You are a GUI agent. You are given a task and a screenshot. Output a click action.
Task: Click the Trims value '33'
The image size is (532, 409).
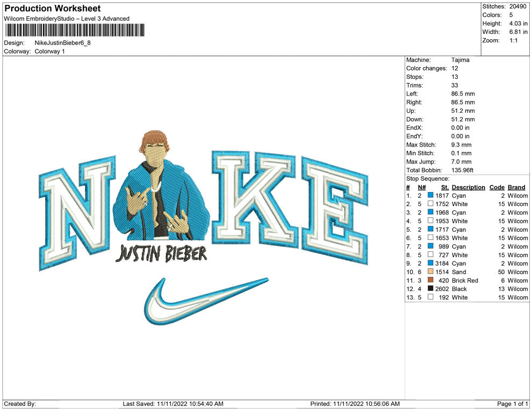455,85
